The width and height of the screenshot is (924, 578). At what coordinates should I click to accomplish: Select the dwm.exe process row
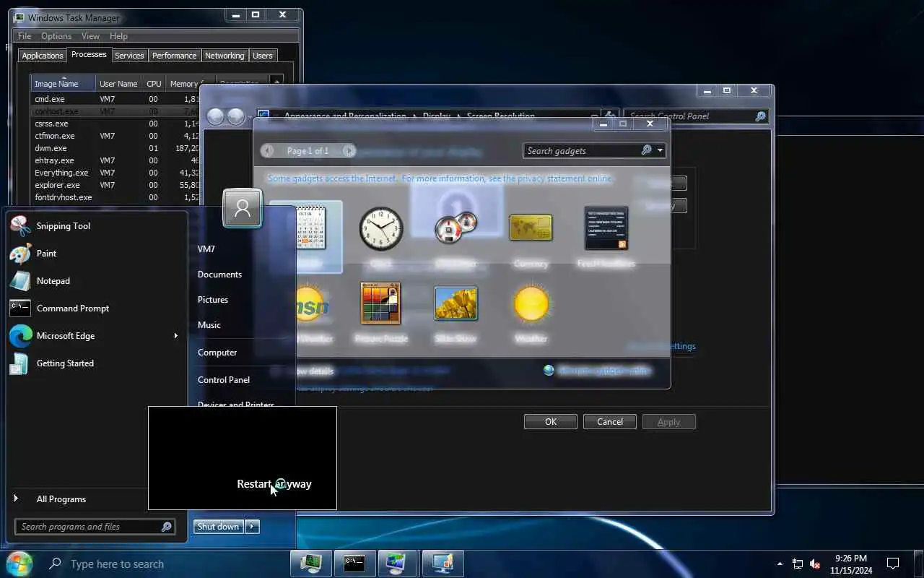point(115,148)
